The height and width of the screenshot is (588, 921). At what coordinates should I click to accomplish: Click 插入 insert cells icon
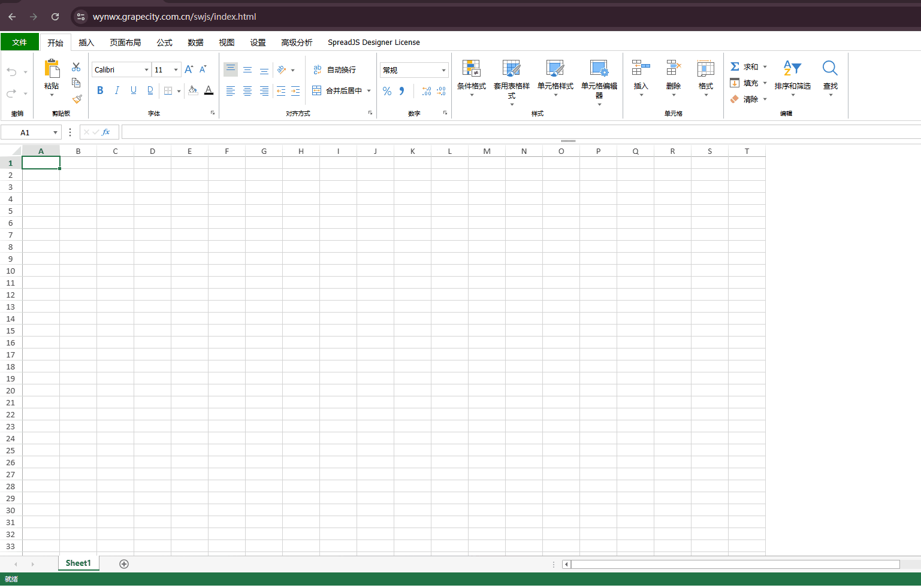(x=641, y=68)
